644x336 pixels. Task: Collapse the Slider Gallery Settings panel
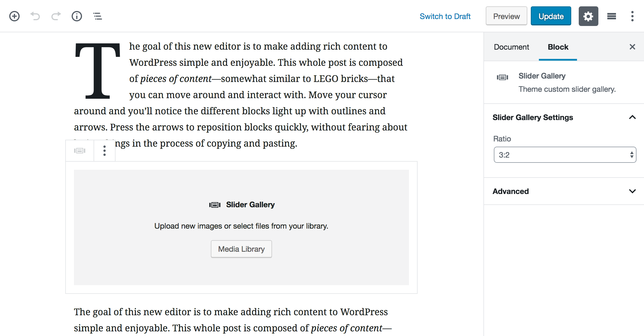point(632,117)
